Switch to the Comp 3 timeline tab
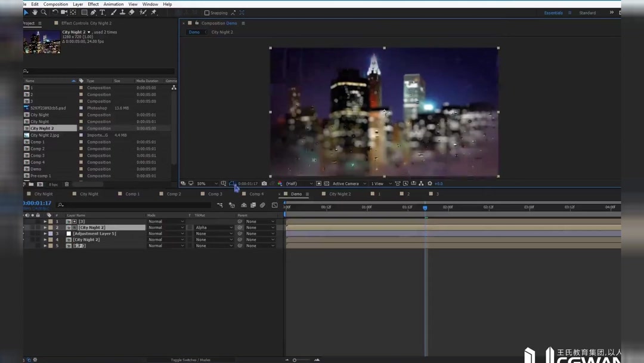The image size is (644, 363). 215,194
